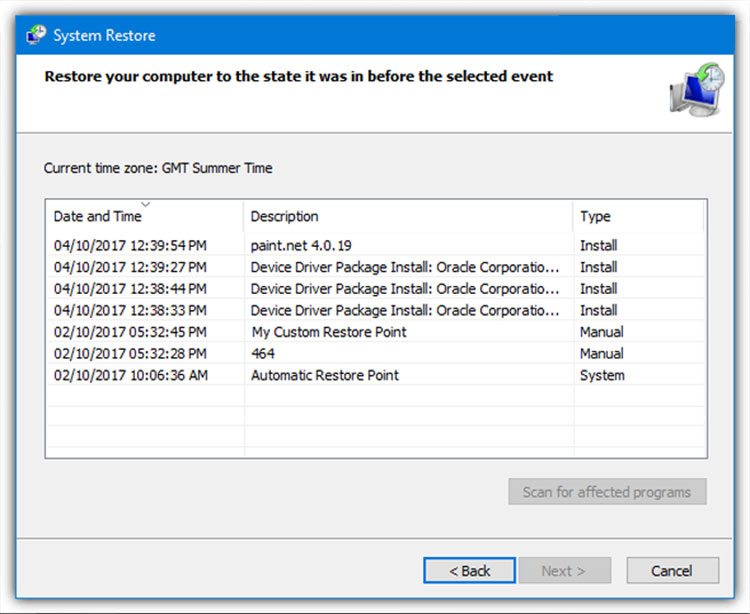Select the paint.net 4.0.19 restore point

tap(375, 245)
